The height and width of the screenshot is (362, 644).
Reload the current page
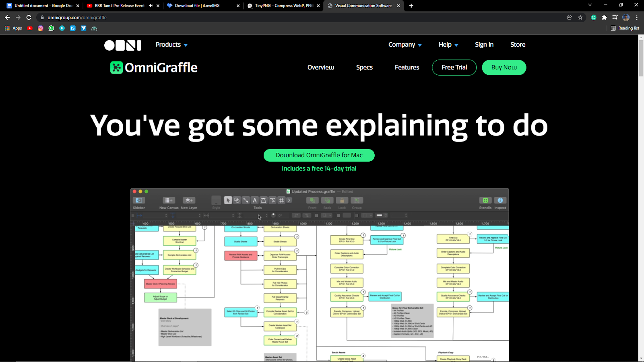(x=29, y=17)
